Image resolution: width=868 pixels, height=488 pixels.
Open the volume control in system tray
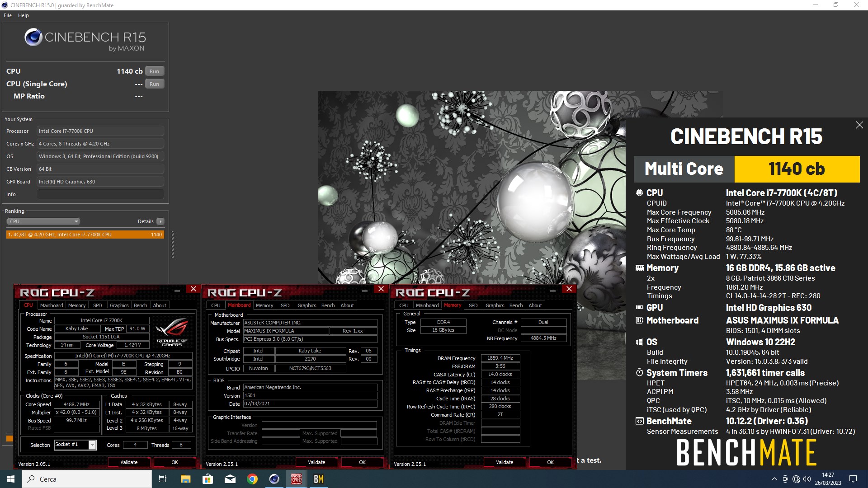(x=807, y=479)
